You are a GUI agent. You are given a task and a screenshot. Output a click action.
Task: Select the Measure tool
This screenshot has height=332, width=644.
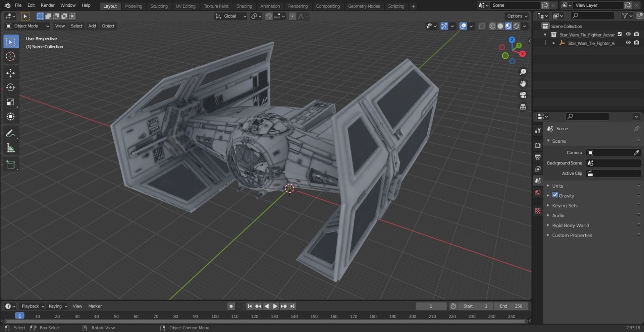coord(11,148)
